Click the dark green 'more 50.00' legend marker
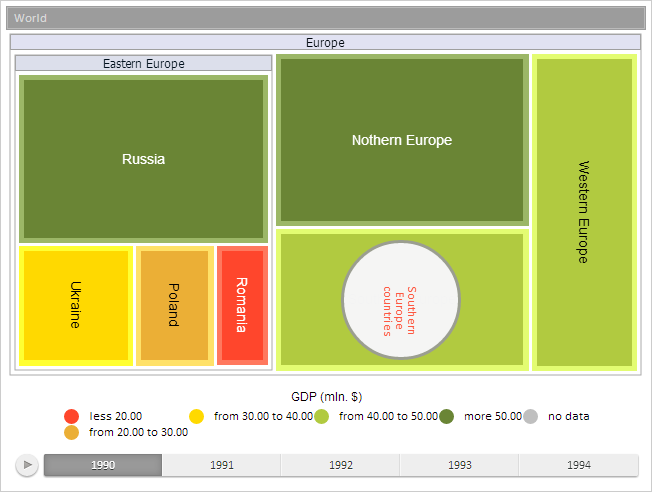 pos(446,416)
